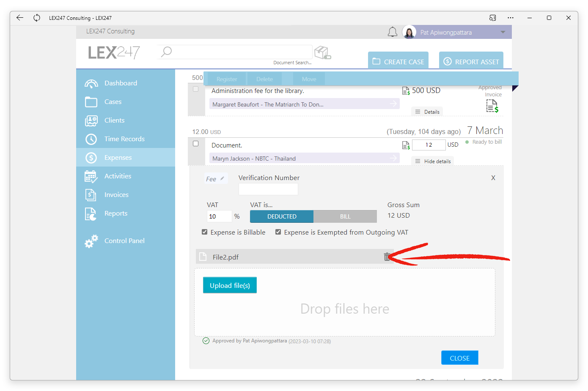Open the Cases folder icon
588x391 pixels.
click(x=91, y=102)
